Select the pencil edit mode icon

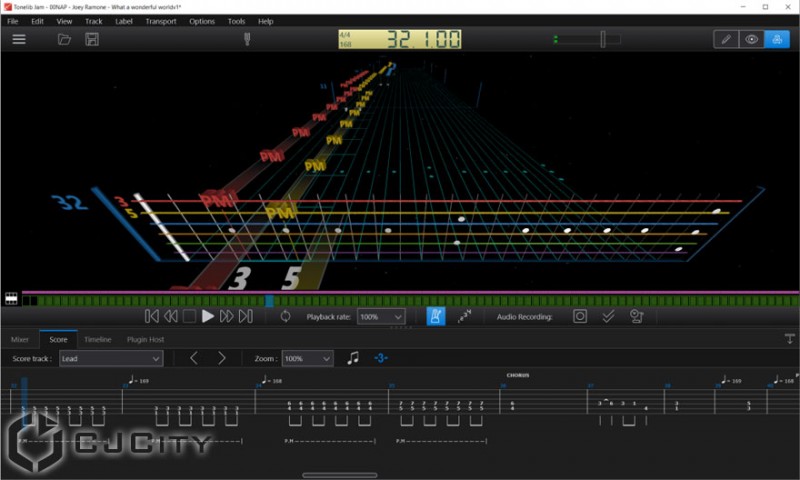coord(726,39)
